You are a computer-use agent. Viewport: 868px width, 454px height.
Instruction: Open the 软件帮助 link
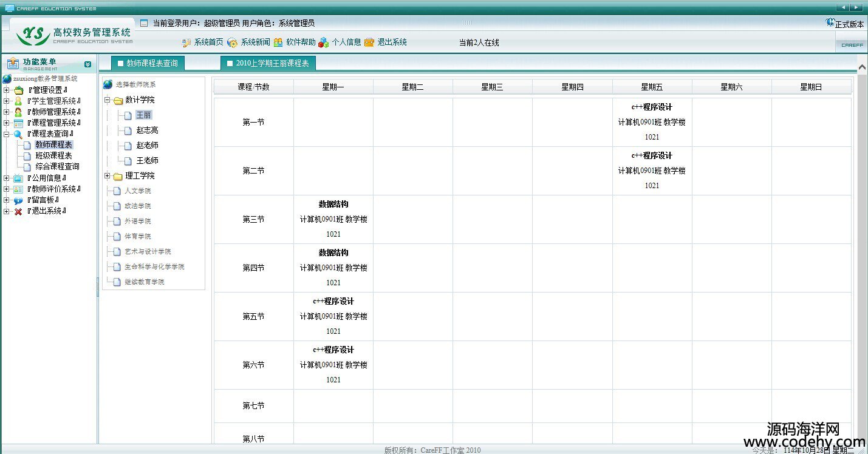[x=301, y=42]
